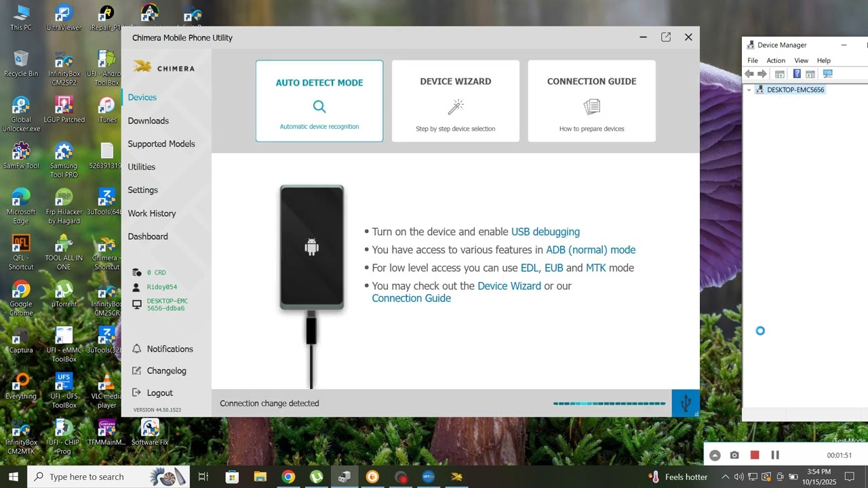Select Google Chrome desktop icon
The image size is (868, 488).
[x=21, y=298]
